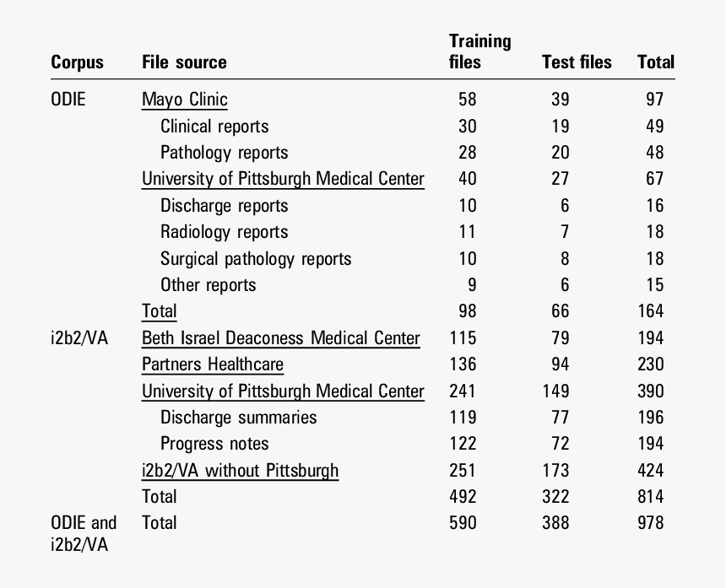Select the Discharge summaries row label
The image size is (726, 588).
tap(238, 418)
